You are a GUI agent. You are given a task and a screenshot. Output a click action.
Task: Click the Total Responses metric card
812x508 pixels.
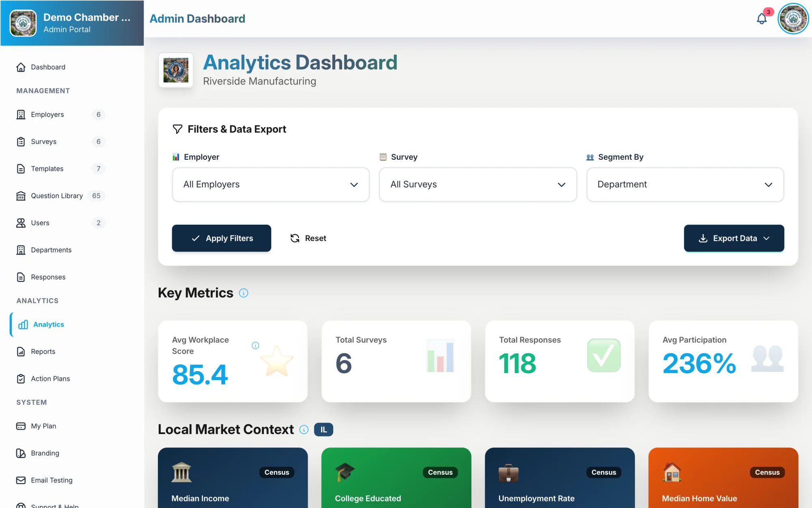(x=560, y=361)
